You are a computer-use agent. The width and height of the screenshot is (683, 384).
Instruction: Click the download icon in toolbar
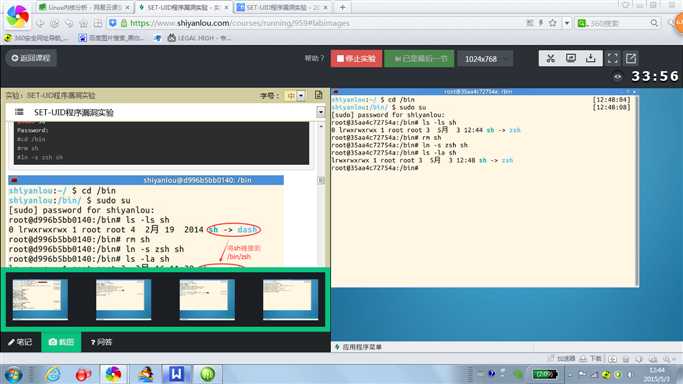click(591, 58)
